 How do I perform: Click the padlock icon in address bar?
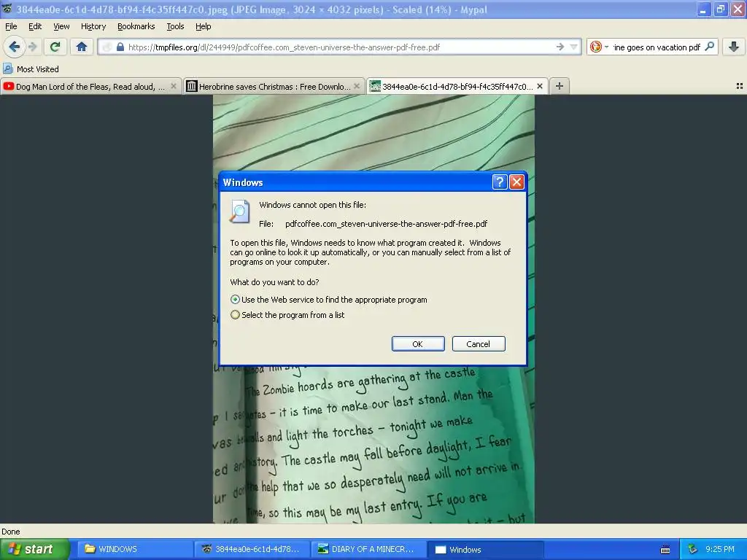(x=120, y=47)
